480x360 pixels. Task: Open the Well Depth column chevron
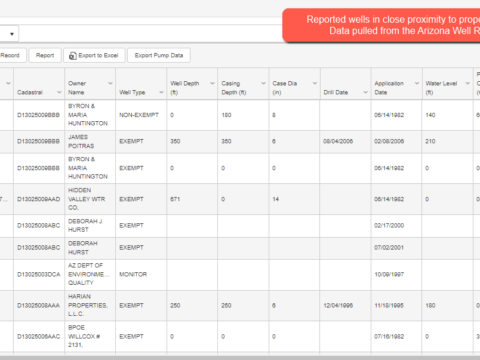click(x=212, y=83)
